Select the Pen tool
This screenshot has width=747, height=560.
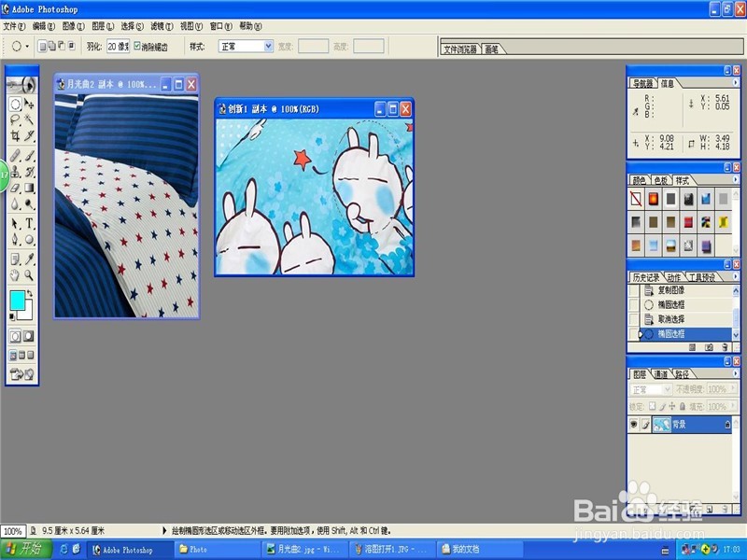[15, 240]
